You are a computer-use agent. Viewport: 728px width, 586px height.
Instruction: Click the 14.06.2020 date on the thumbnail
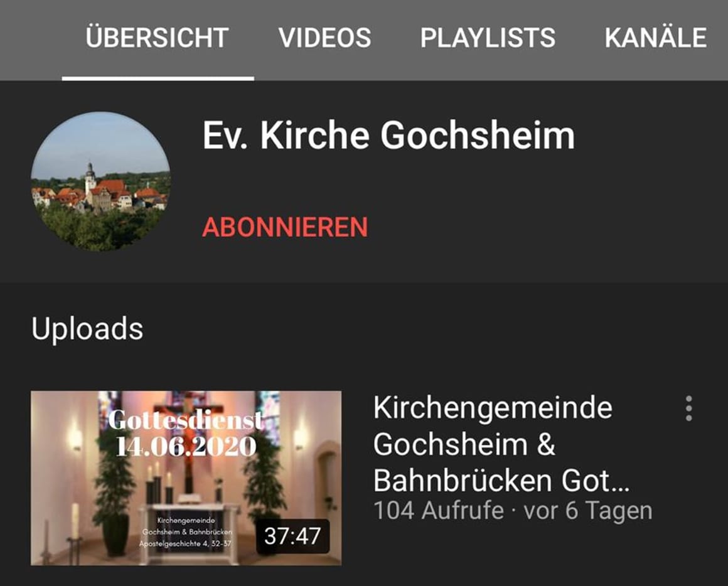click(x=186, y=446)
